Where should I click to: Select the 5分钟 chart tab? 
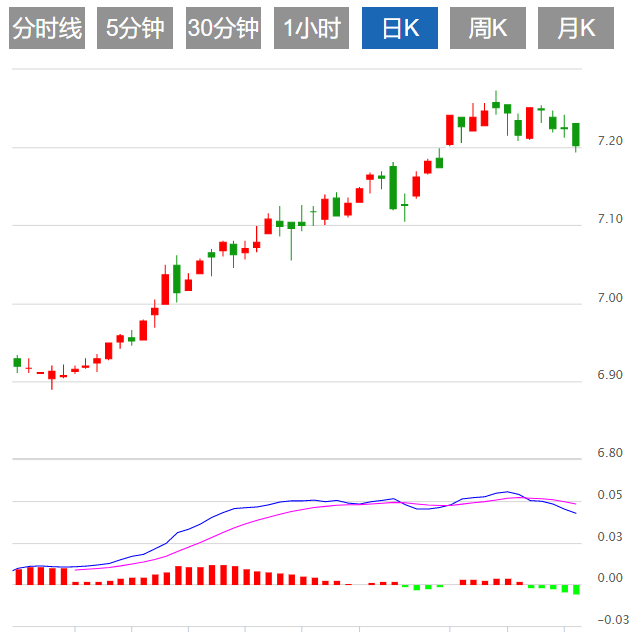pos(135,28)
